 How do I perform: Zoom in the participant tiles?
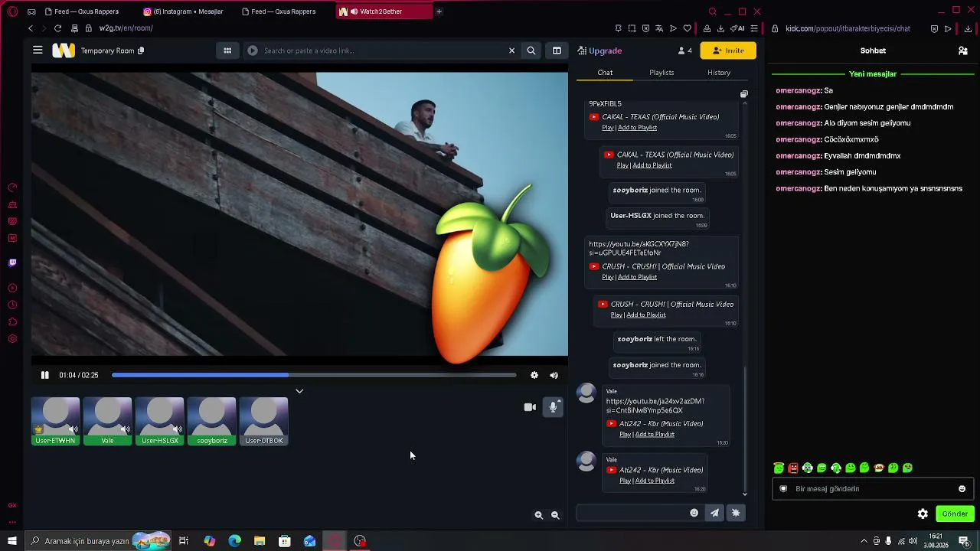[539, 516]
